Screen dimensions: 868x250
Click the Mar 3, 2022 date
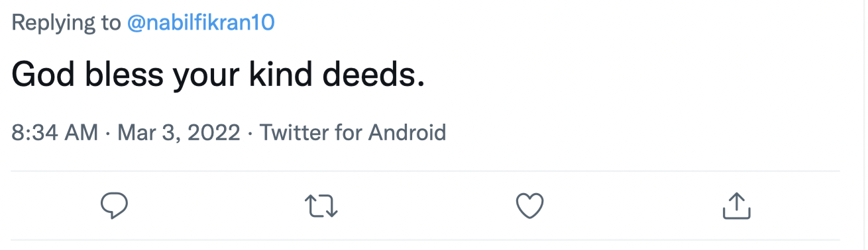178,133
